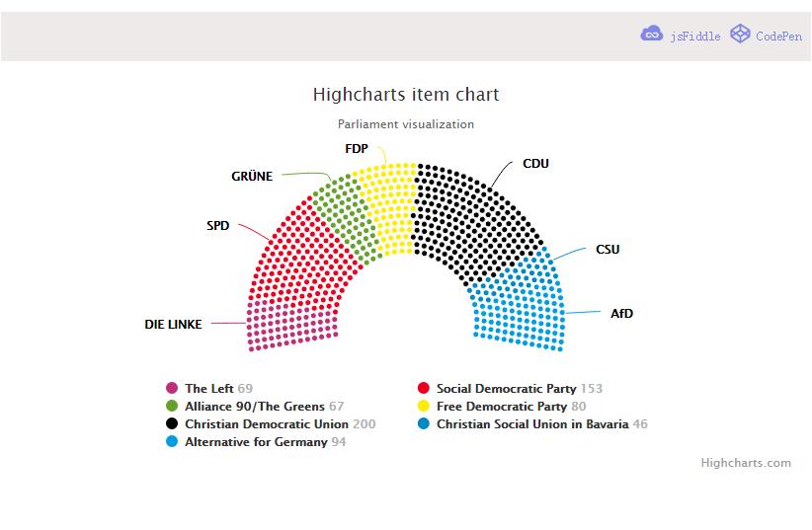Image resolution: width=812 pixels, height=530 pixels.
Task: Toggle Free Democratic Party legend entry
Action: [501, 407]
